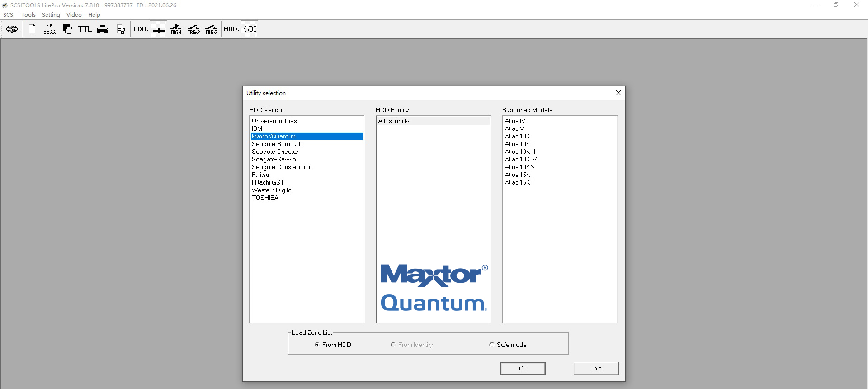Screen dimensions: 868x389
Task: Click the printer icon in toolbar
Action: click(x=103, y=29)
